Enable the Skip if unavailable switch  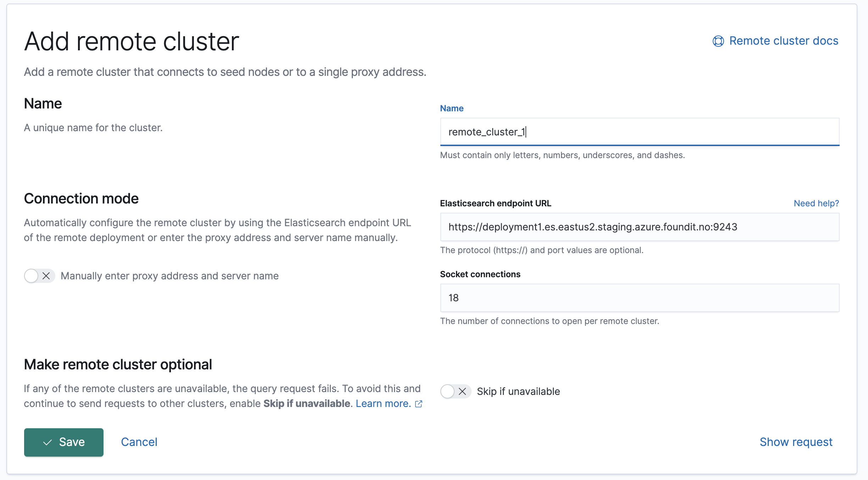[455, 391]
